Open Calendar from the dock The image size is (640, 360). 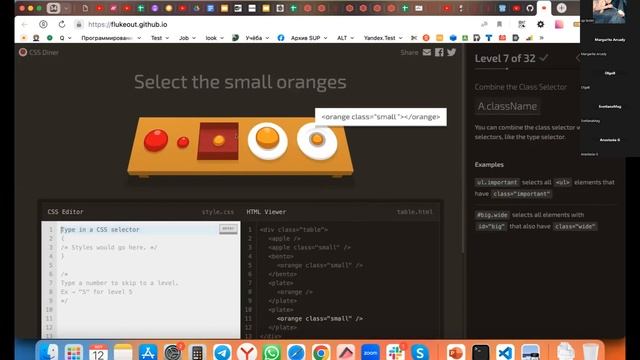click(98, 352)
